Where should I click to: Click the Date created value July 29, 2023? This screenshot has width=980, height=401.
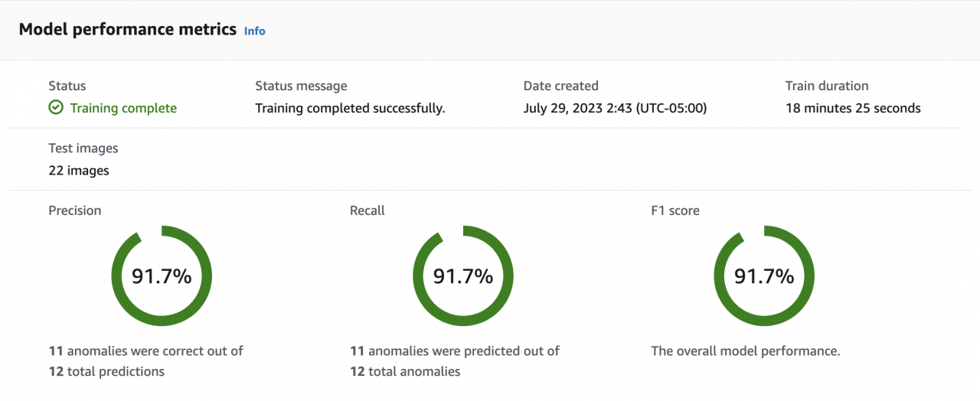(615, 108)
